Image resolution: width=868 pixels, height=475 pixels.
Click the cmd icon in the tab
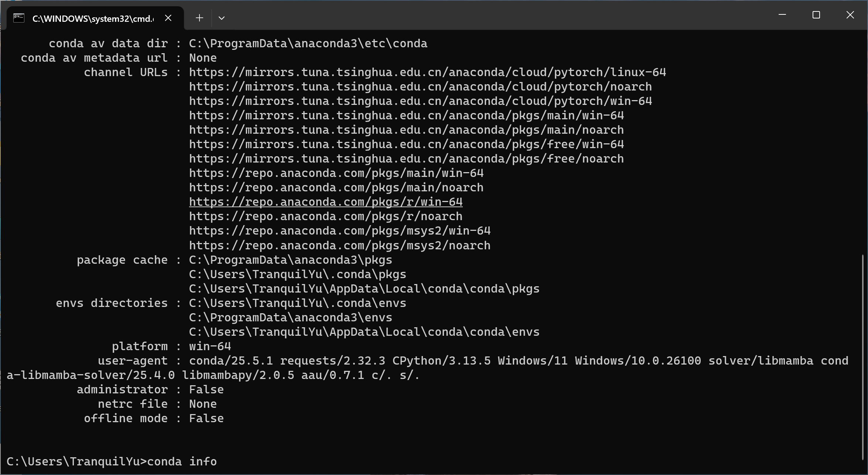(x=19, y=18)
